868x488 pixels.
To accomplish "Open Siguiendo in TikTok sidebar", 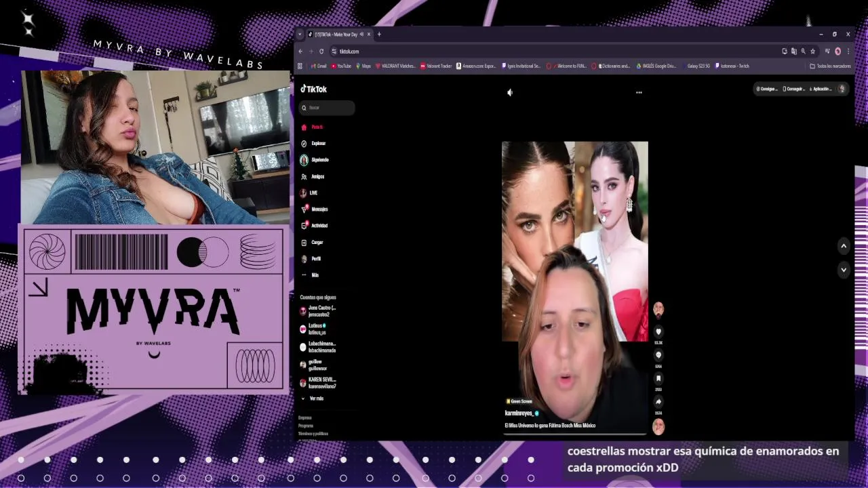I will (315, 160).
